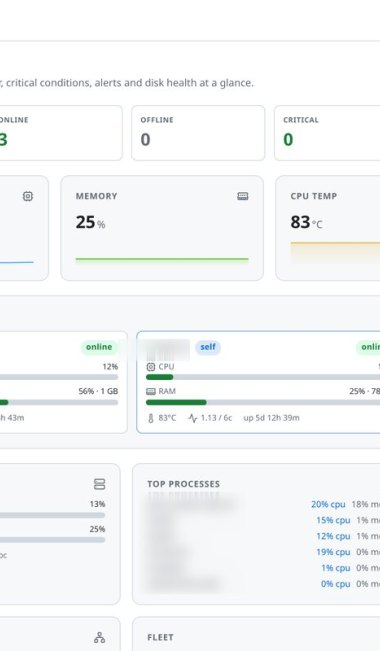Click the memory module icon in the MEMORY card
The height and width of the screenshot is (651, 380).
pos(243,196)
